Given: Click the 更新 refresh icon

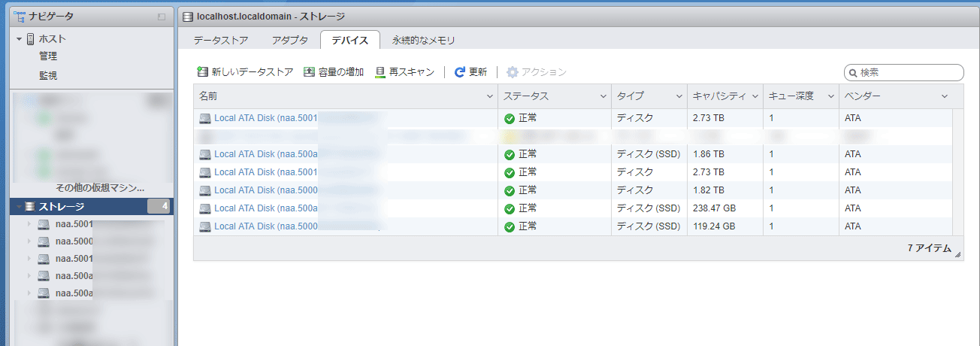Looking at the screenshot, I should click(x=460, y=72).
